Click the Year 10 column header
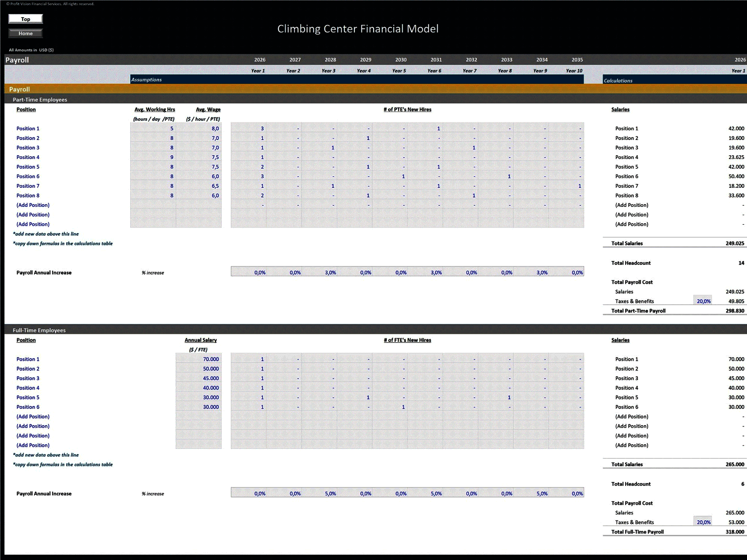This screenshot has width=747, height=560. (x=574, y=71)
